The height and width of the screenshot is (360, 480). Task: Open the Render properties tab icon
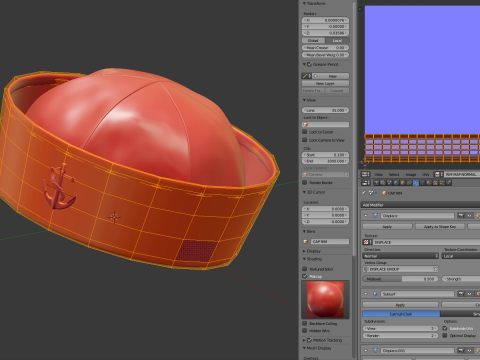click(376, 183)
